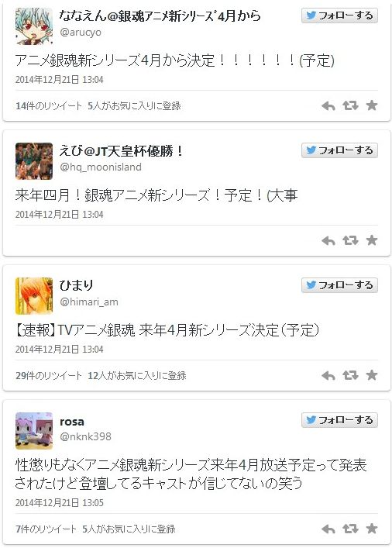Reply to rosa's tweet

click(328, 529)
